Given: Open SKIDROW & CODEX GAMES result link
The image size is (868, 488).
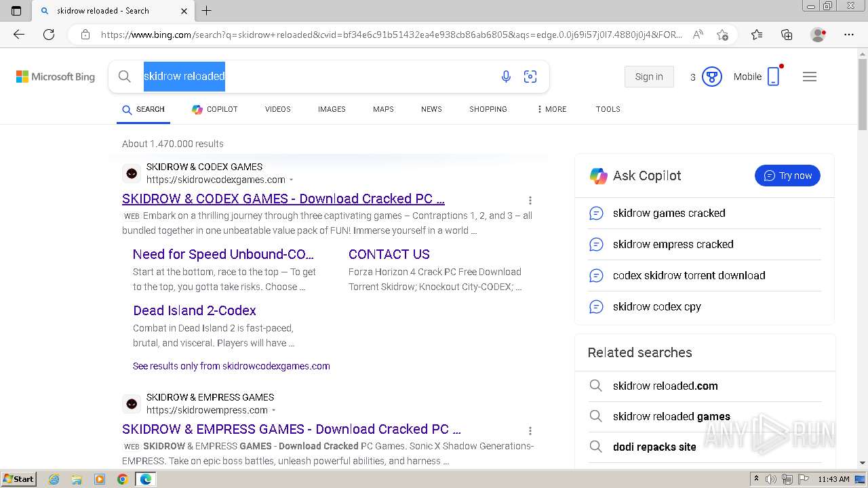Looking at the screenshot, I should tap(283, 199).
